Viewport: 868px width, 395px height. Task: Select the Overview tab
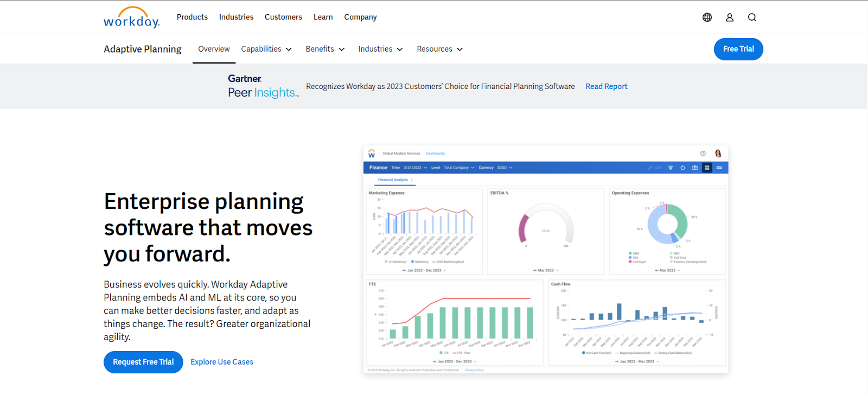214,49
